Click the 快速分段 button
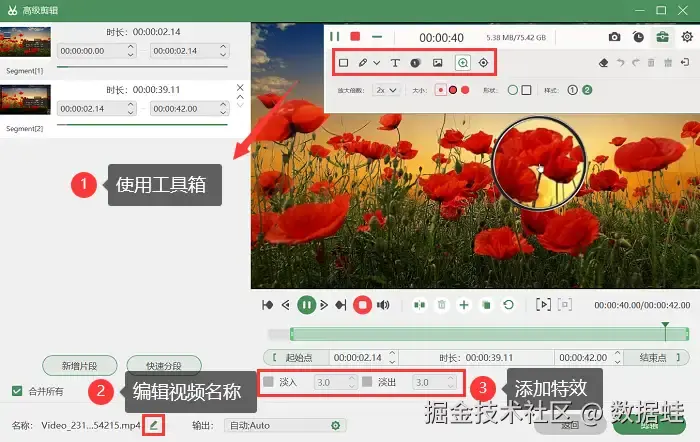The height and width of the screenshot is (442, 700). (x=164, y=366)
